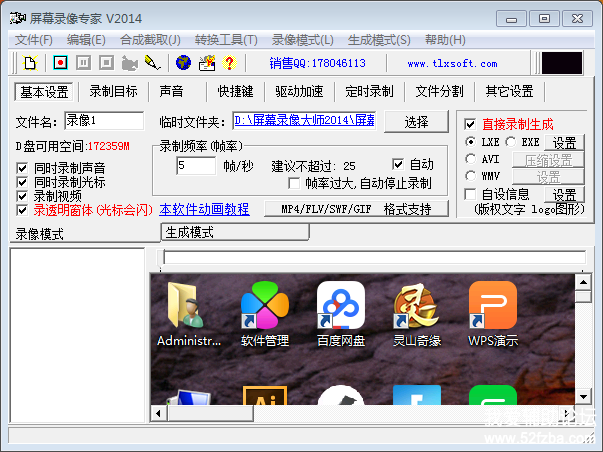Switch to the 快捷键 tab
The image size is (603, 452).
point(235,92)
